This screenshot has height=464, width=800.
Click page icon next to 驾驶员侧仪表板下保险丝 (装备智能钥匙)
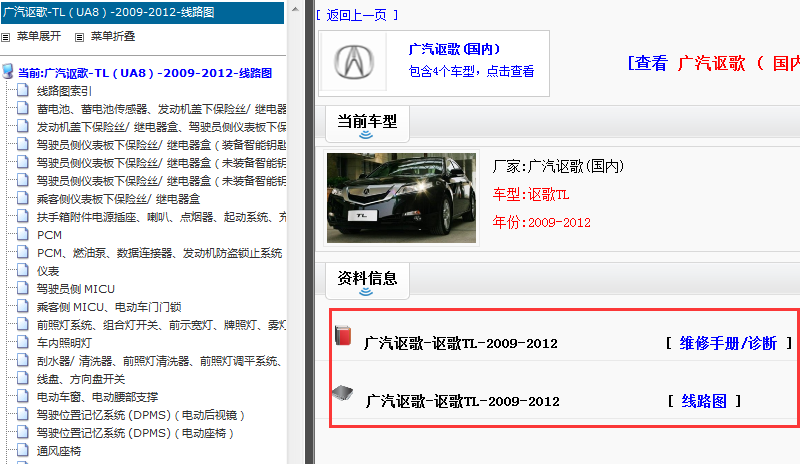point(22,144)
